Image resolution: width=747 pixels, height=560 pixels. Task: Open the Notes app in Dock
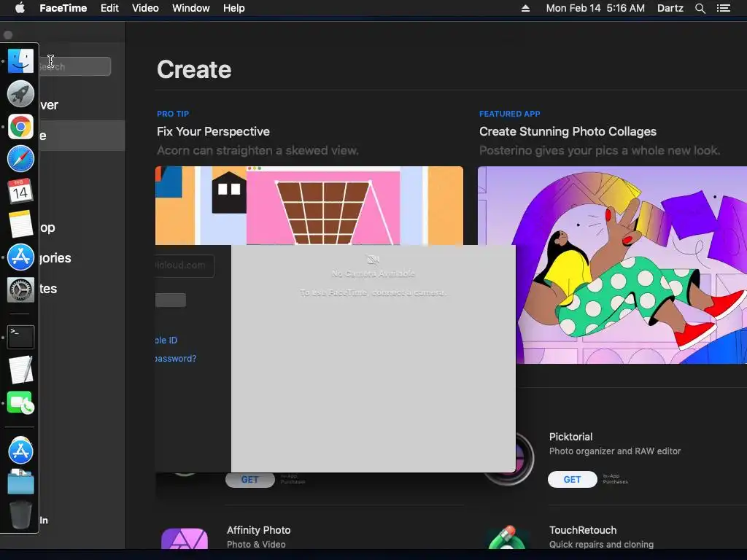[20, 224]
